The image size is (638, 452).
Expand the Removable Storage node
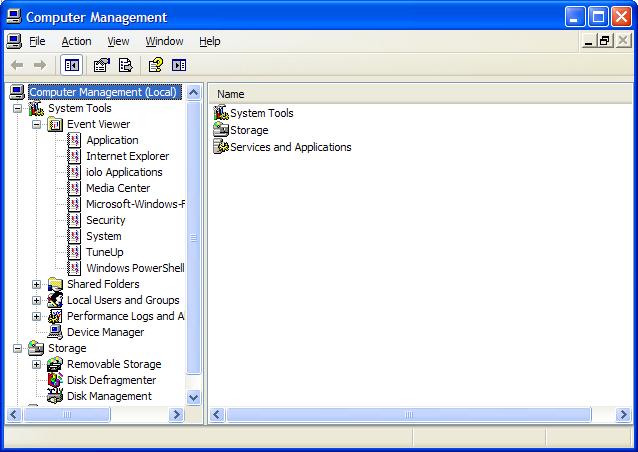click(x=36, y=364)
